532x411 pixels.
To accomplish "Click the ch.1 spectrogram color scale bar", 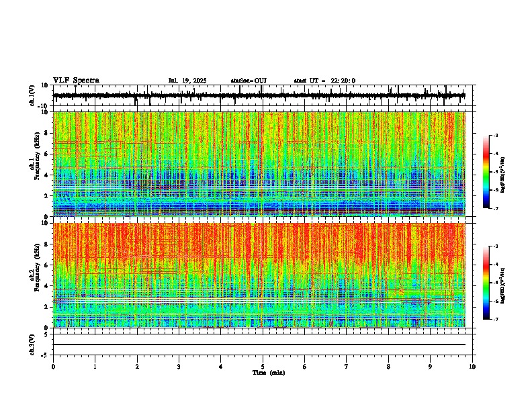I will (486, 172).
